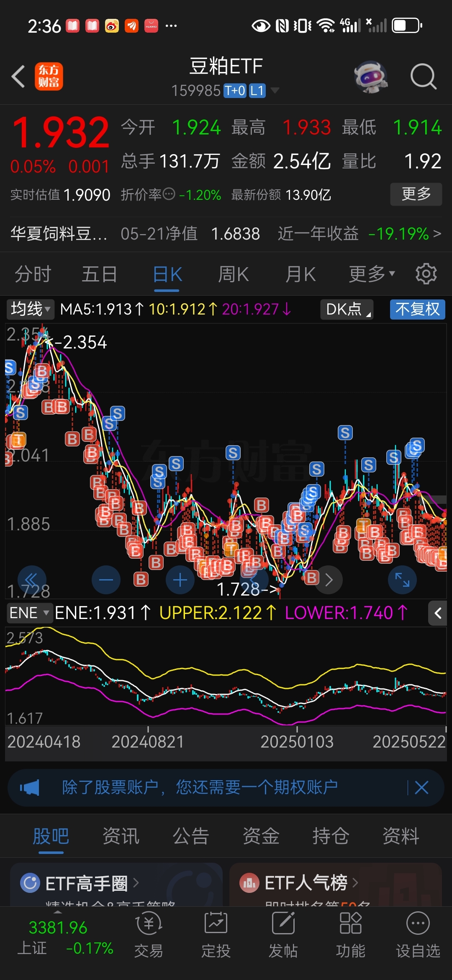Open the 功能 grid icon

coord(351,935)
